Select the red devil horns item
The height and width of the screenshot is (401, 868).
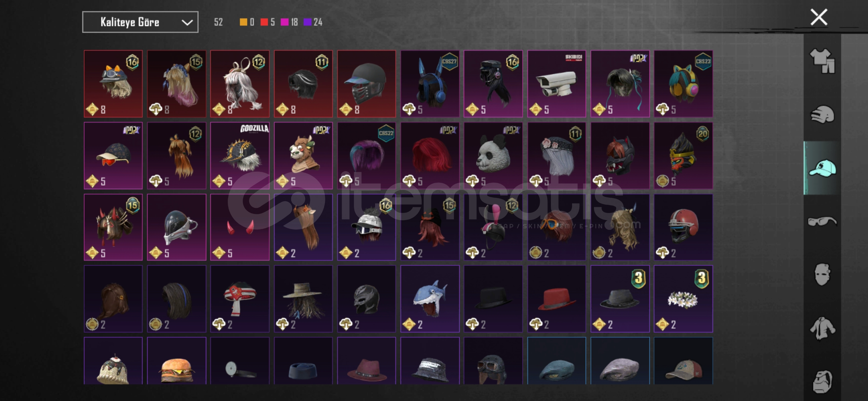pos(240,227)
